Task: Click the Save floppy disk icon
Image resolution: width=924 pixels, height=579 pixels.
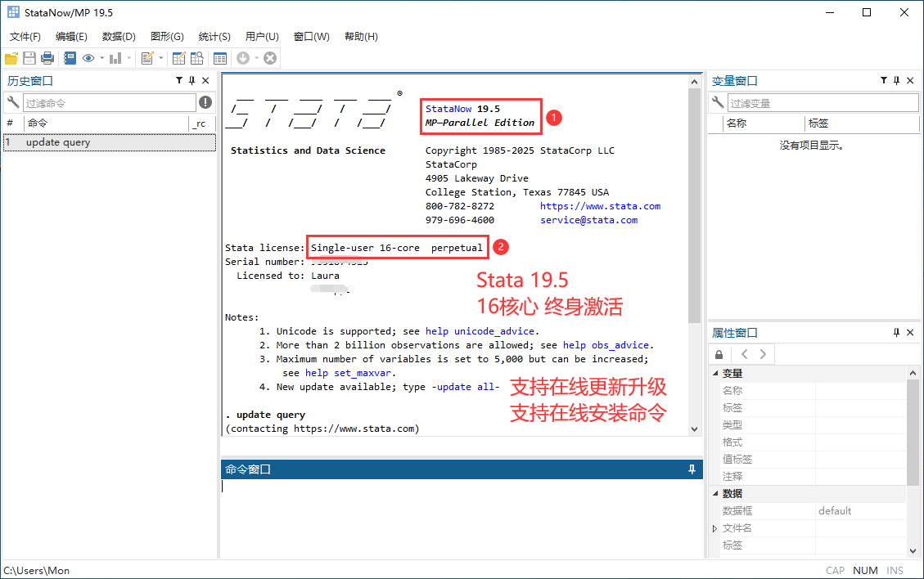Action: click(29, 58)
